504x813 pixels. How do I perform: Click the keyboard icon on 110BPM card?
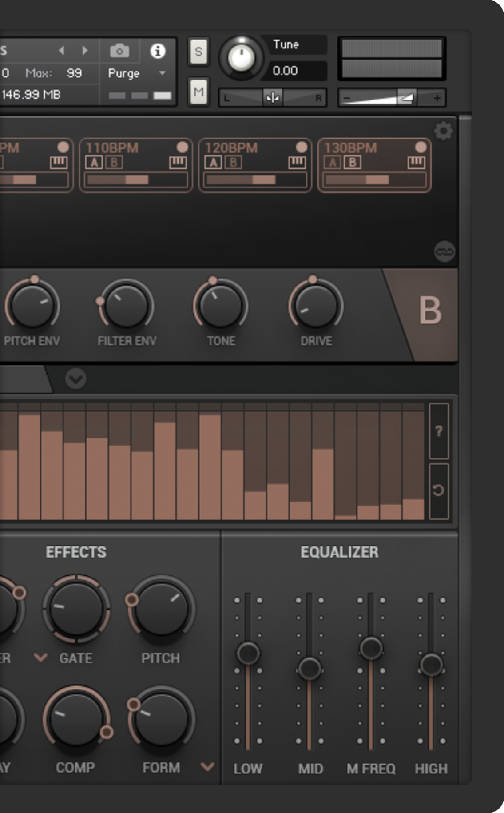tap(178, 163)
